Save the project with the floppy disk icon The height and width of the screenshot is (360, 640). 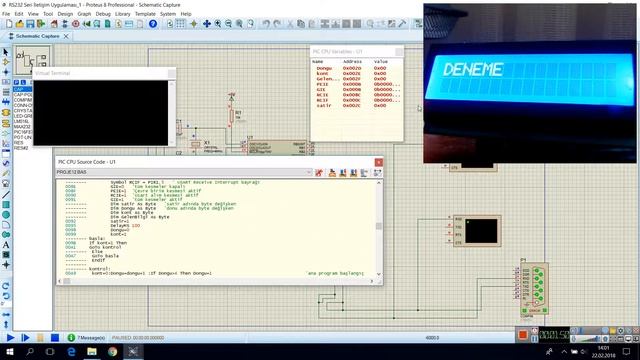[30, 24]
